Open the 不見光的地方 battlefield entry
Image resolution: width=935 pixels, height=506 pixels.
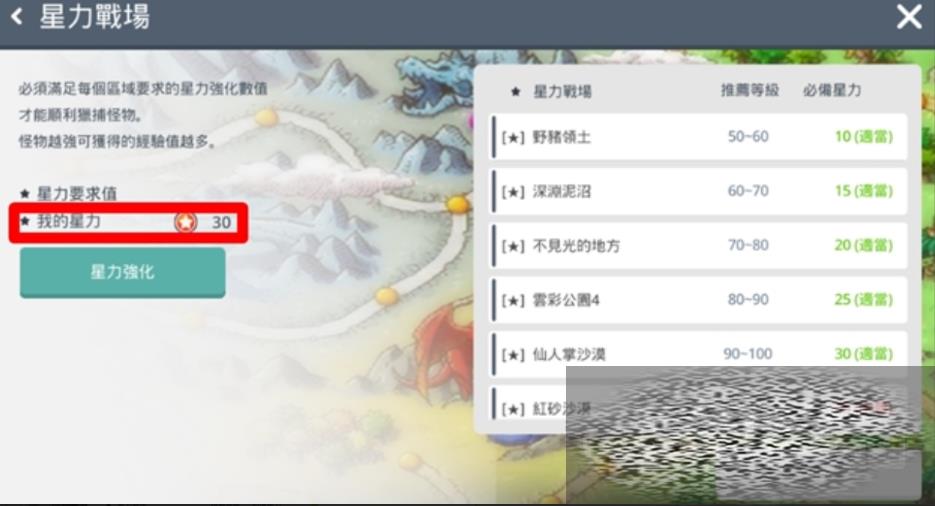699,246
